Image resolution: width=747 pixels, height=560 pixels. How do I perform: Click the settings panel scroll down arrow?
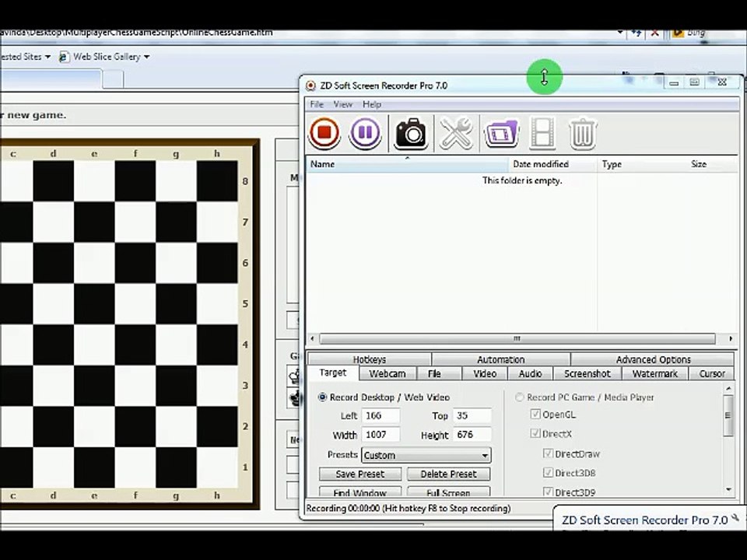(x=728, y=490)
